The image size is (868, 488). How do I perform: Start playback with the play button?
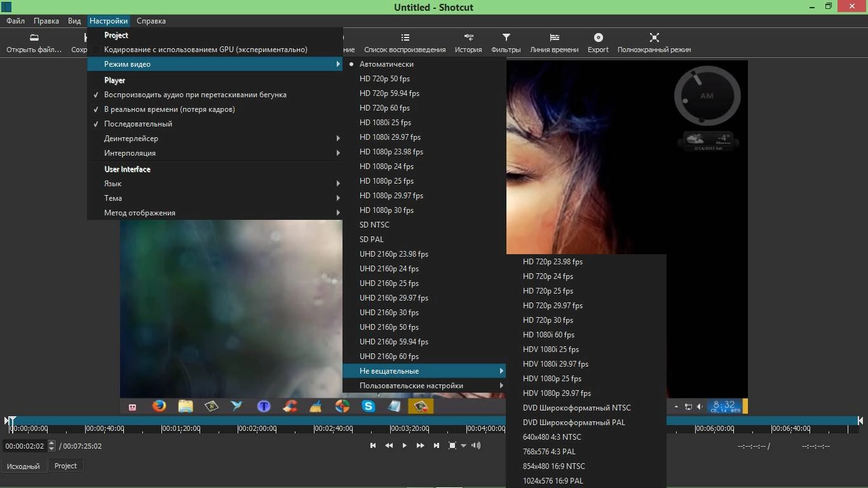tap(404, 445)
